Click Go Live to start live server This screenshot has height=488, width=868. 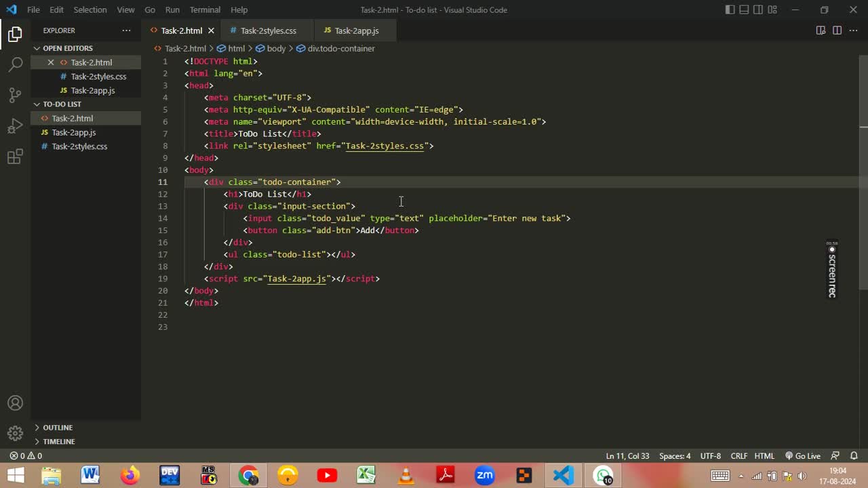tap(802, 456)
